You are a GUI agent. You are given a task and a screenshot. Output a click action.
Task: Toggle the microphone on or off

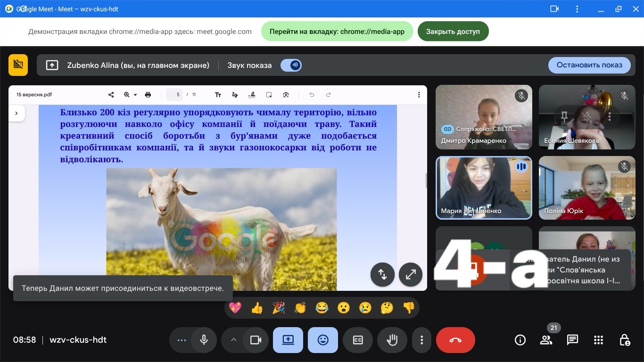click(204, 340)
